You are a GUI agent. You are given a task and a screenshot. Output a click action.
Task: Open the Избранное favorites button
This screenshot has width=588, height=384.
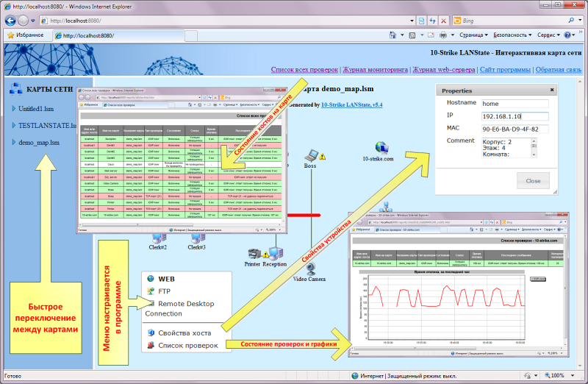click(26, 35)
